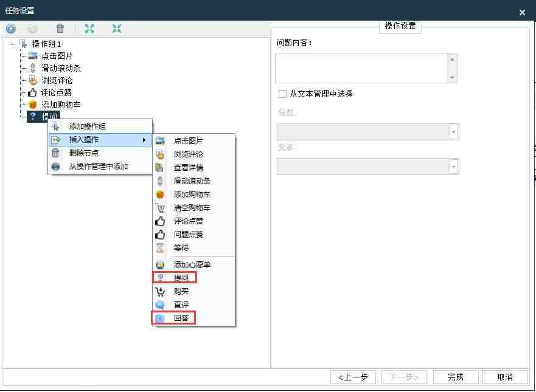Insert 浏览评论 operation from submenu
The image size is (536, 392).
(x=194, y=154)
